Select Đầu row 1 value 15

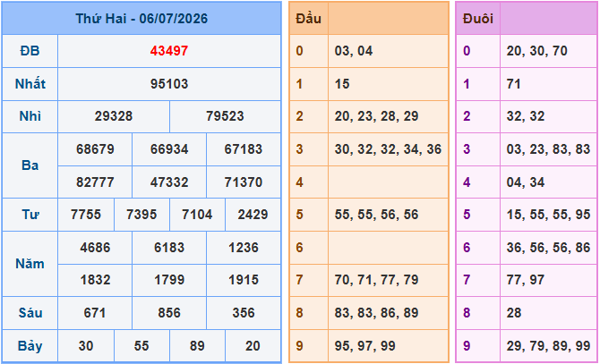[x=342, y=84]
